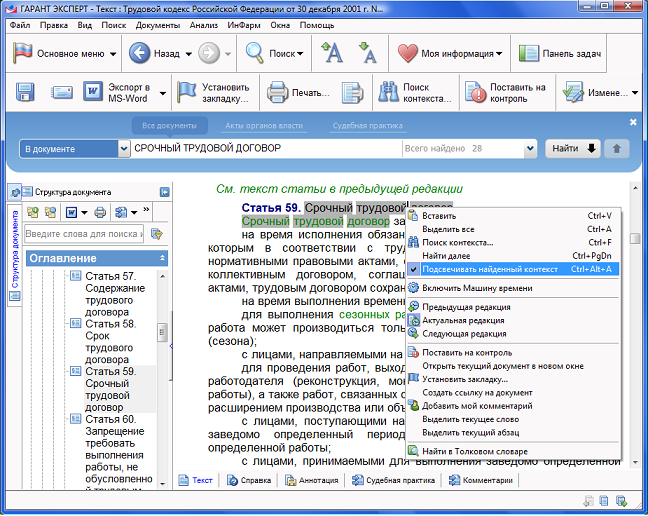This screenshot has height=516, width=648.
Task: Open the В документе search scope dropdown
Action: pos(66,149)
